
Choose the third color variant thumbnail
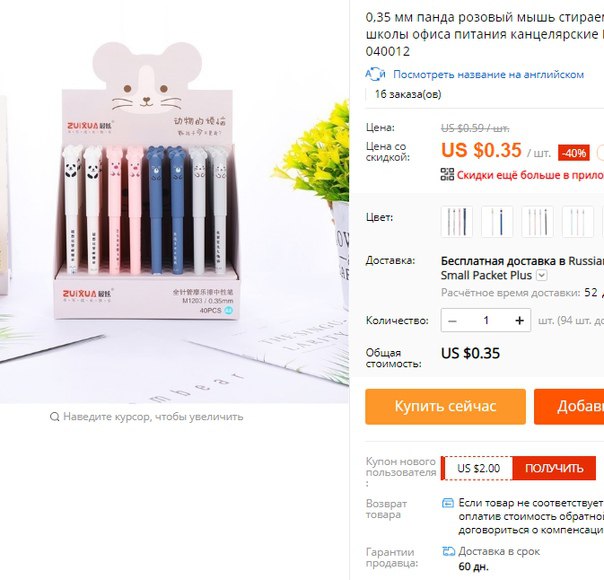click(537, 221)
